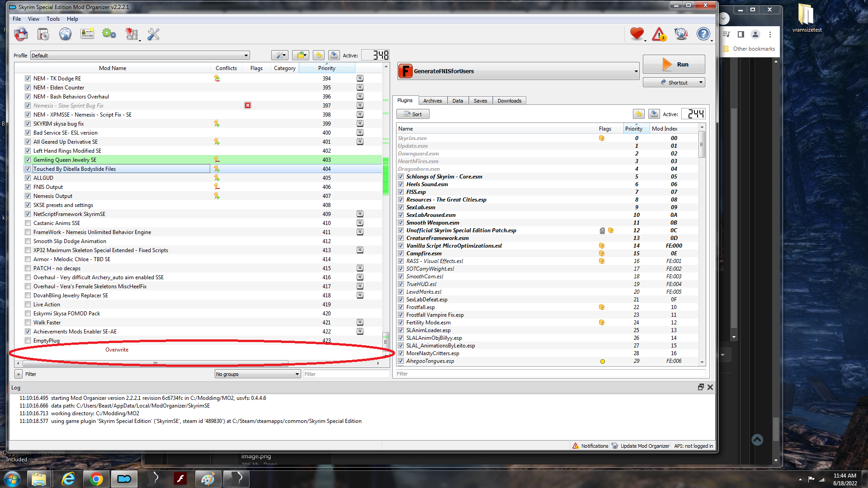Open the mod list options wrench dropdown
Image resolution: width=868 pixels, height=488 pixels.
(279, 55)
